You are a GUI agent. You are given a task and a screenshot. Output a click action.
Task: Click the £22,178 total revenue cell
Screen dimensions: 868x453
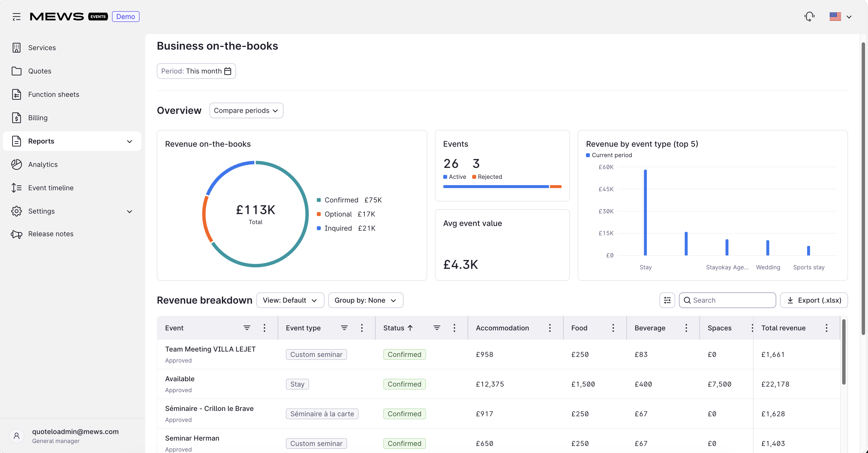click(x=775, y=384)
